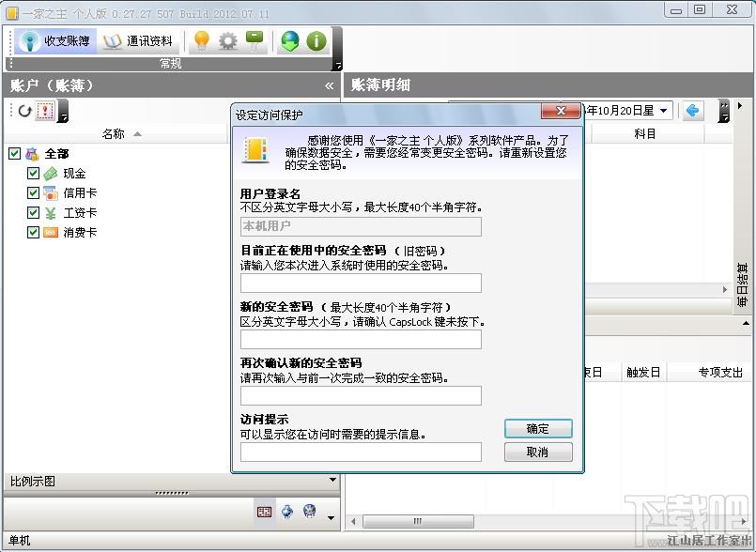Switch to 通讯资料 tab
The image size is (756, 552).
pos(139,41)
